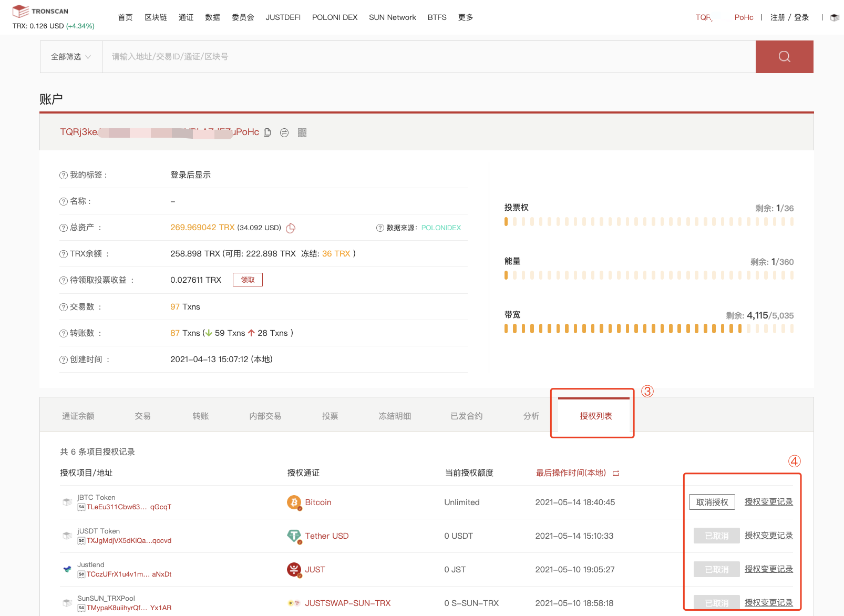Viewport: 844px width, 616px height.
Task: Open the 更多 navigation menu
Action: (466, 17)
